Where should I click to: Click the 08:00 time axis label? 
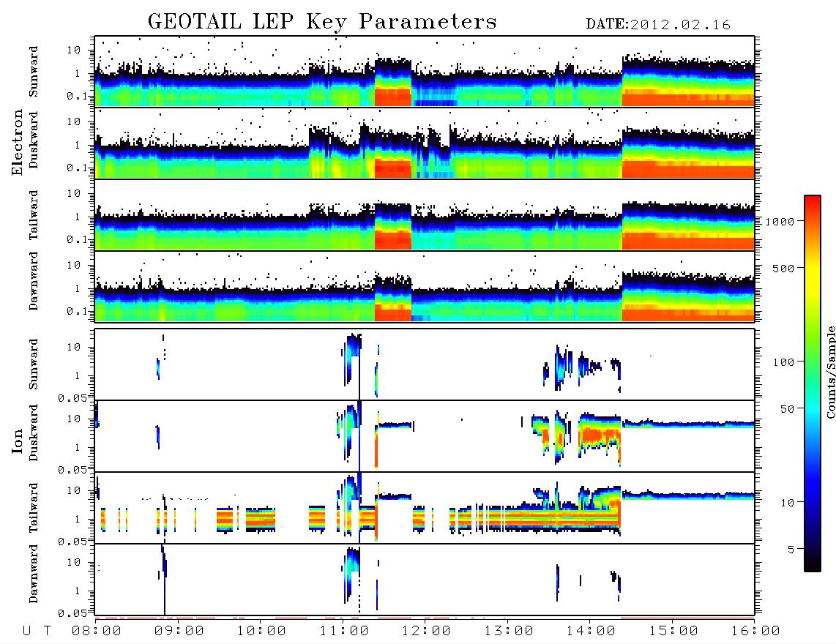pyautogui.click(x=97, y=631)
